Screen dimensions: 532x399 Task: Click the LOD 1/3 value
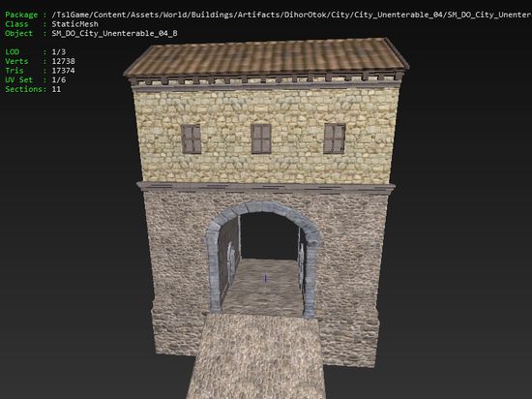point(59,52)
